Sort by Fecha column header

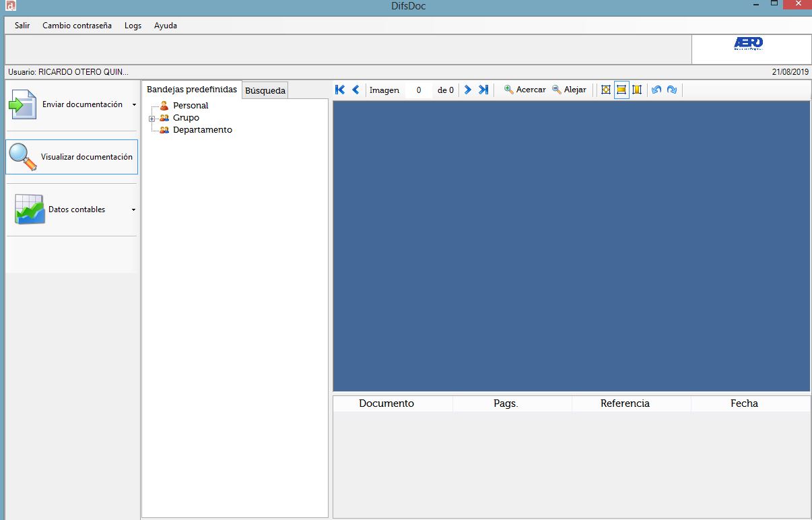click(x=751, y=403)
